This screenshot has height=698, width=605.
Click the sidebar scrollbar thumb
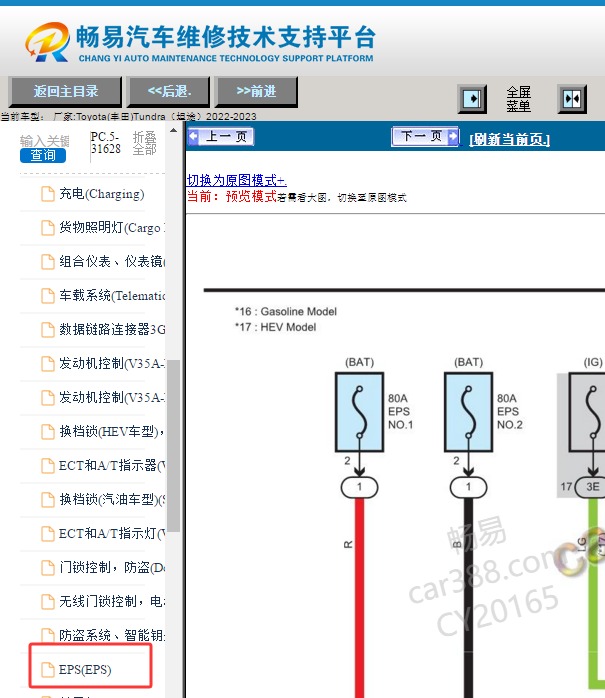(x=174, y=446)
